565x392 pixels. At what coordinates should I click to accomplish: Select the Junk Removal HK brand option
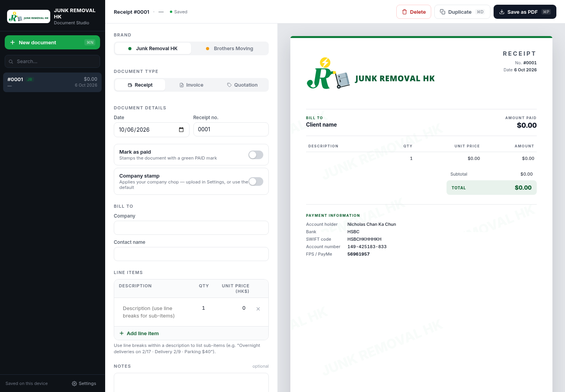153,49
